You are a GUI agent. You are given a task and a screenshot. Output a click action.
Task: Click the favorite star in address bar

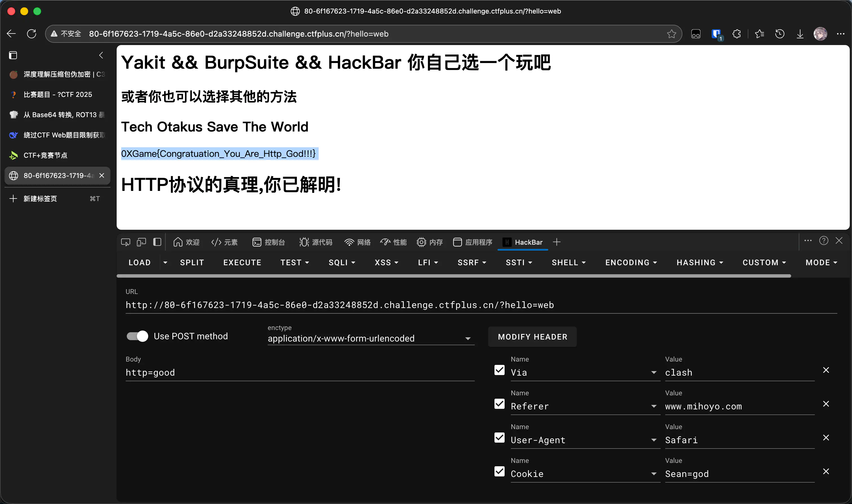(671, 34)
